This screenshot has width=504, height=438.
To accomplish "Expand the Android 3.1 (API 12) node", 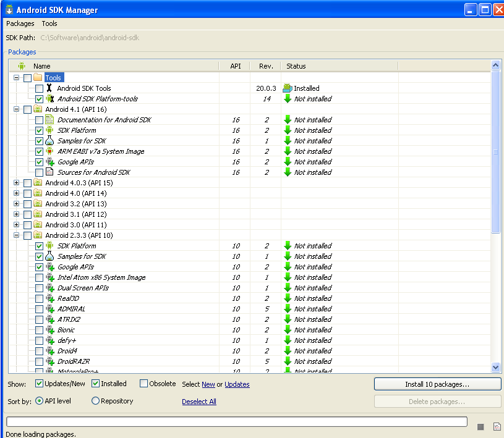I will pyautogui.click(x=17, y=214).
